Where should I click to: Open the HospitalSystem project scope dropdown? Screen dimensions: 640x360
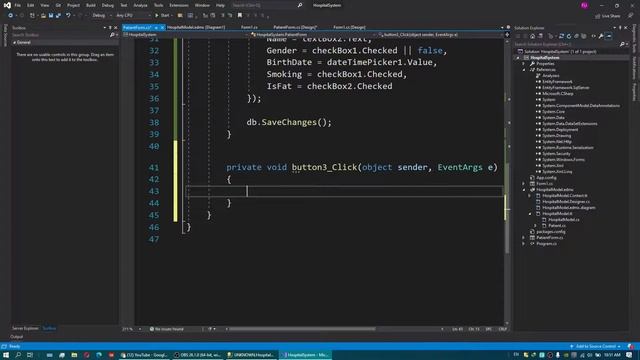click(x=186, y=35)
